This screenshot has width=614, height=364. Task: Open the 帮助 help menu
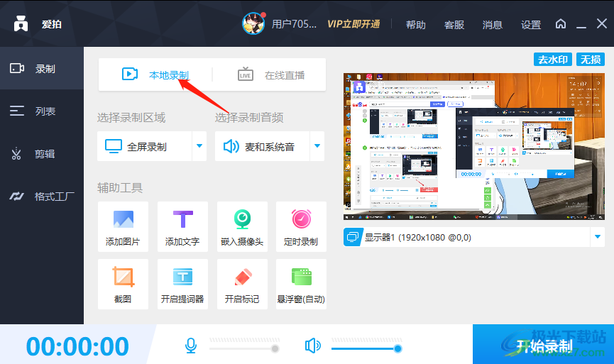coord(415,25)
